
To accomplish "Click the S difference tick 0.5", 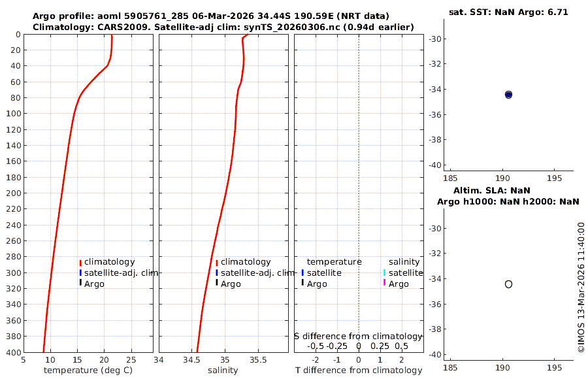I will tap(401, 346).
